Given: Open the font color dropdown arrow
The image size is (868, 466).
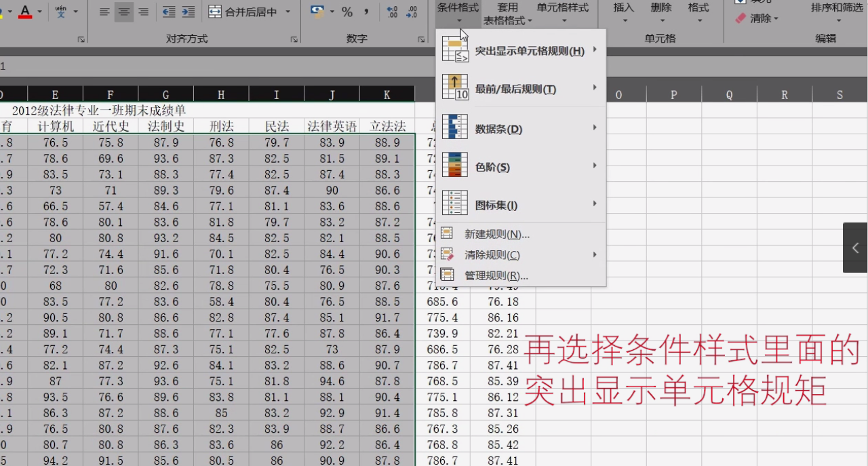Looking at the screenshot, I should 40,11.
